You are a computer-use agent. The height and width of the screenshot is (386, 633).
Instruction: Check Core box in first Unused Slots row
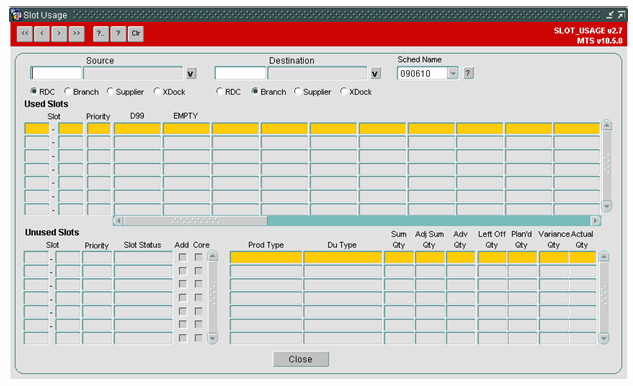coord(198,257)
